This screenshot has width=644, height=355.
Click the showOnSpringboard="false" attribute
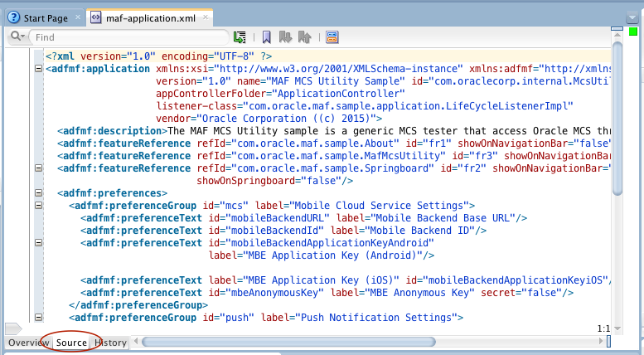pos(269,181)
